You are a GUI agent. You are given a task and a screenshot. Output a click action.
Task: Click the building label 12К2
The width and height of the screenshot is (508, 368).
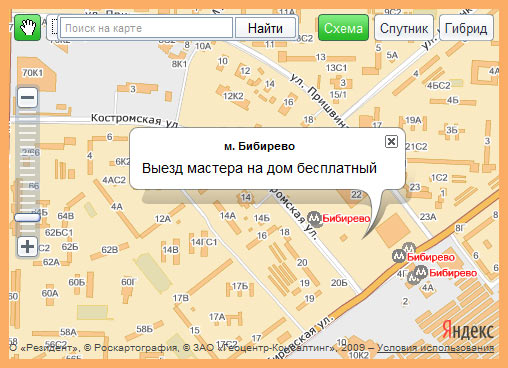[233, 96]
